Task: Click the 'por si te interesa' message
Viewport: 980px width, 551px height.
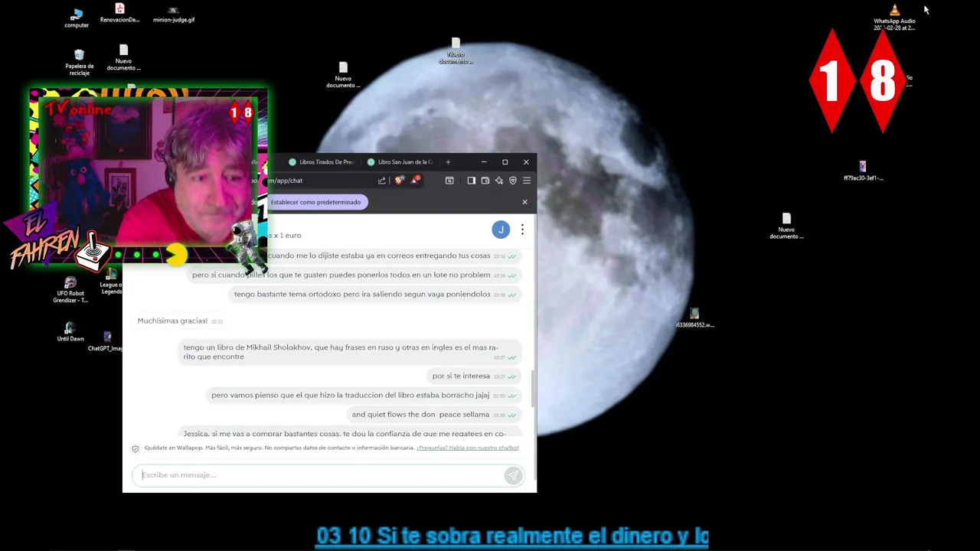Action: 473,376
